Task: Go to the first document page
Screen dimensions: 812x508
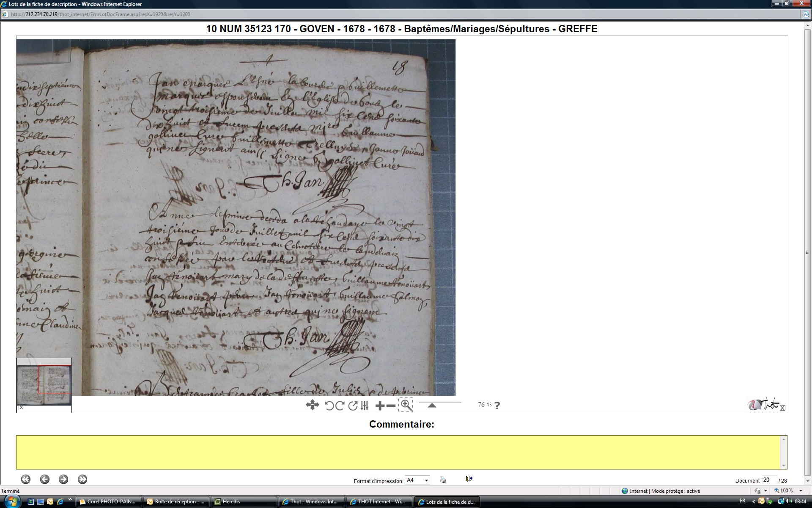Action: click(26, 479)
